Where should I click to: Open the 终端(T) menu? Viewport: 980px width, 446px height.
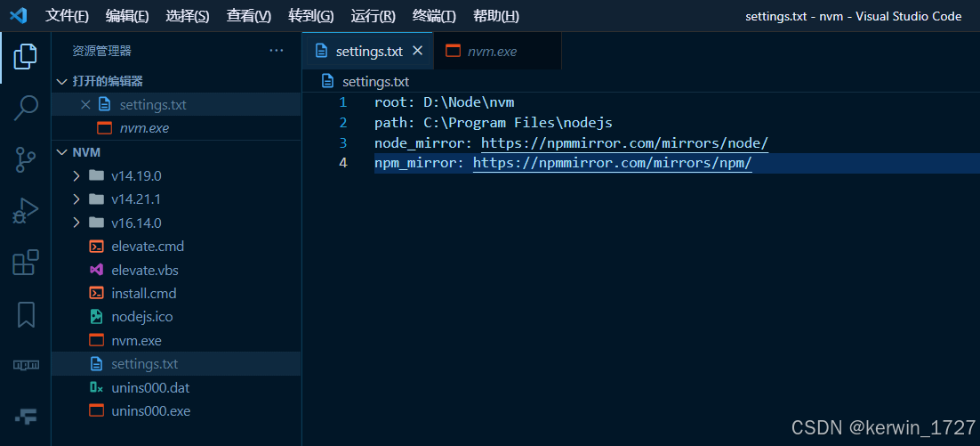tap(434, 16)
